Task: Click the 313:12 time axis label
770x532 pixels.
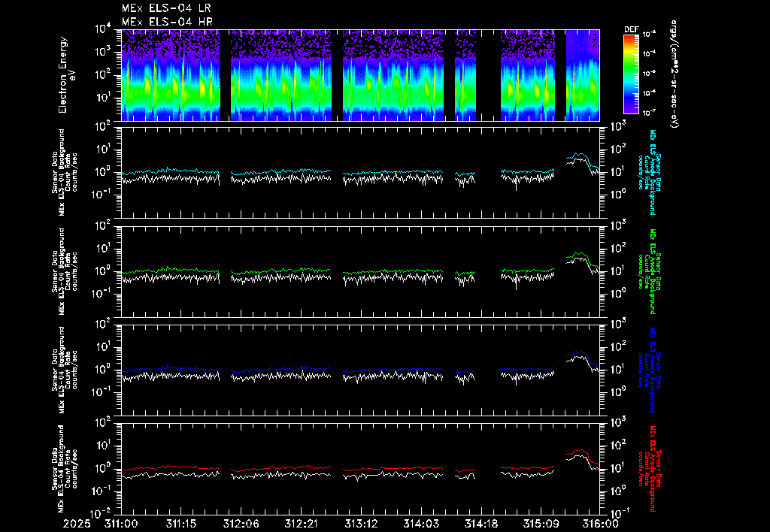Action: (360, 524)
